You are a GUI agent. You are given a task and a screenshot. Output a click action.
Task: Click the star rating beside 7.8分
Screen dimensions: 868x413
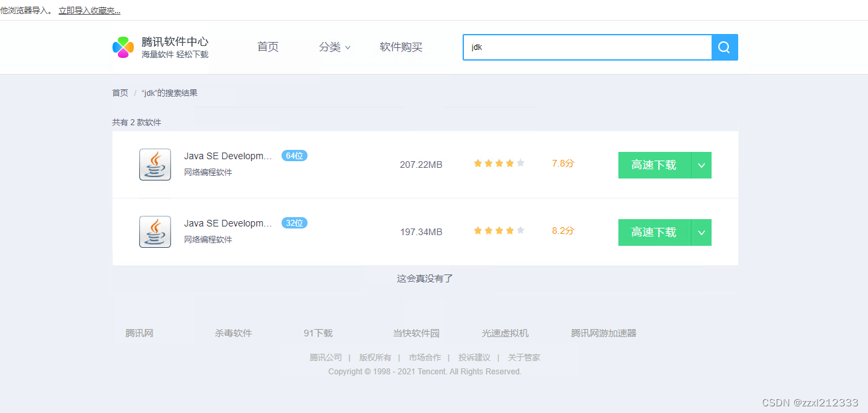[x=499, y=163]
